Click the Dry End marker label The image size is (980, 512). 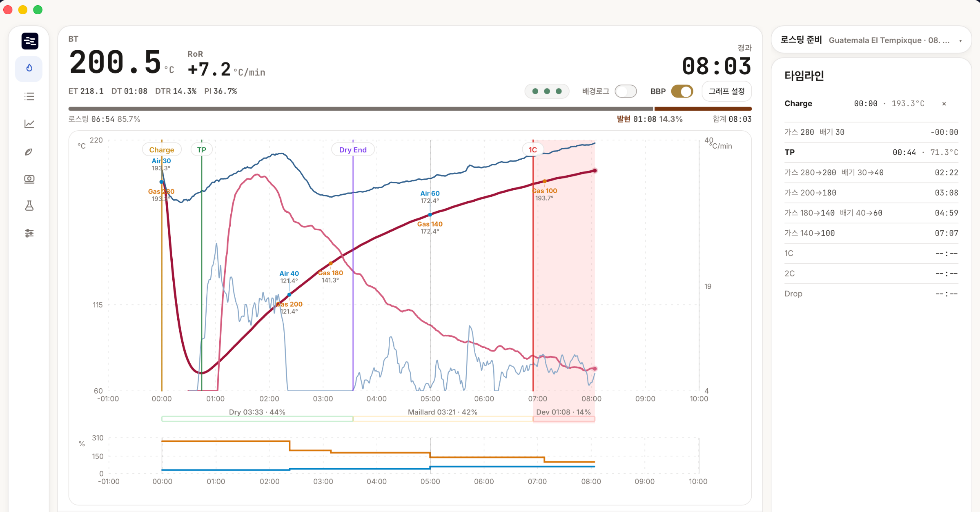[353, 150]
